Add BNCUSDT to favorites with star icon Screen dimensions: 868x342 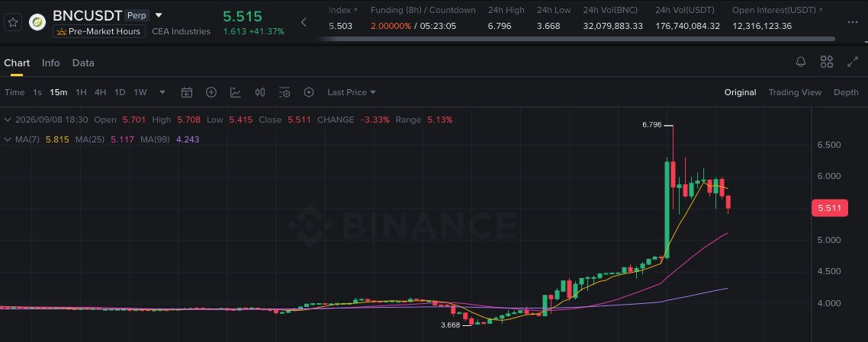point(13,23)
